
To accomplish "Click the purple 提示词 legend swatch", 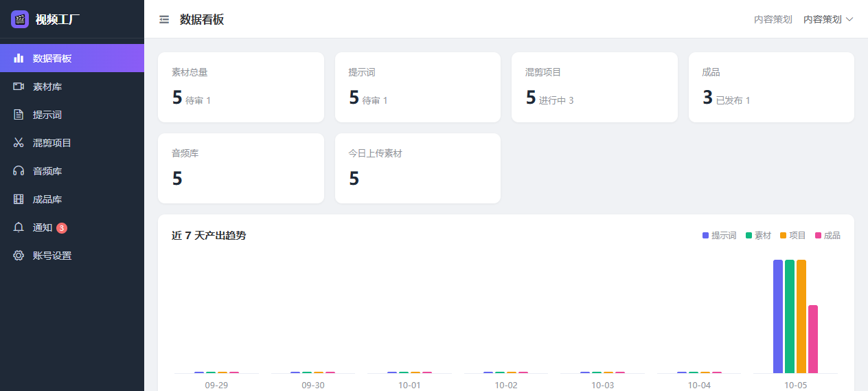I will (706, 236).
